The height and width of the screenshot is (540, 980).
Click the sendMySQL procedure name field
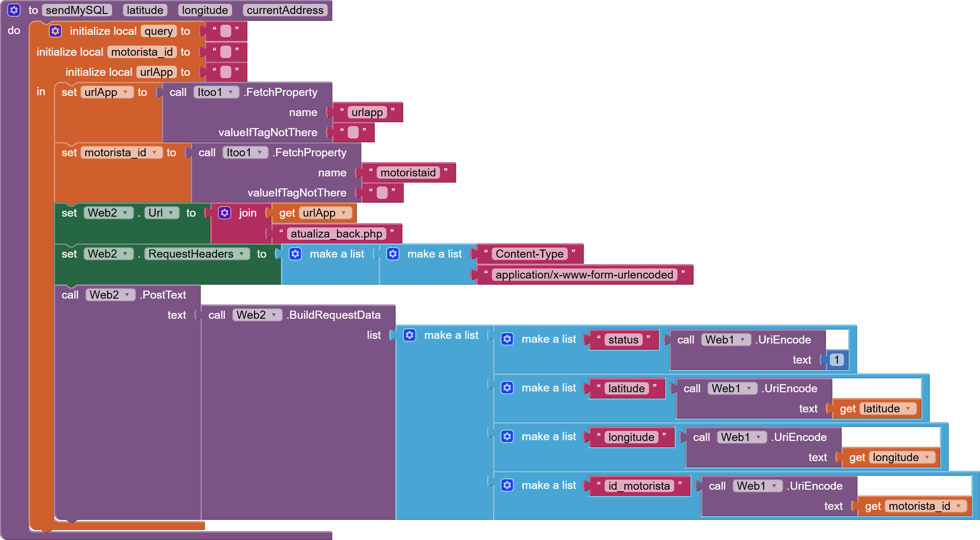pyautogui.click(x=77, y=10)
